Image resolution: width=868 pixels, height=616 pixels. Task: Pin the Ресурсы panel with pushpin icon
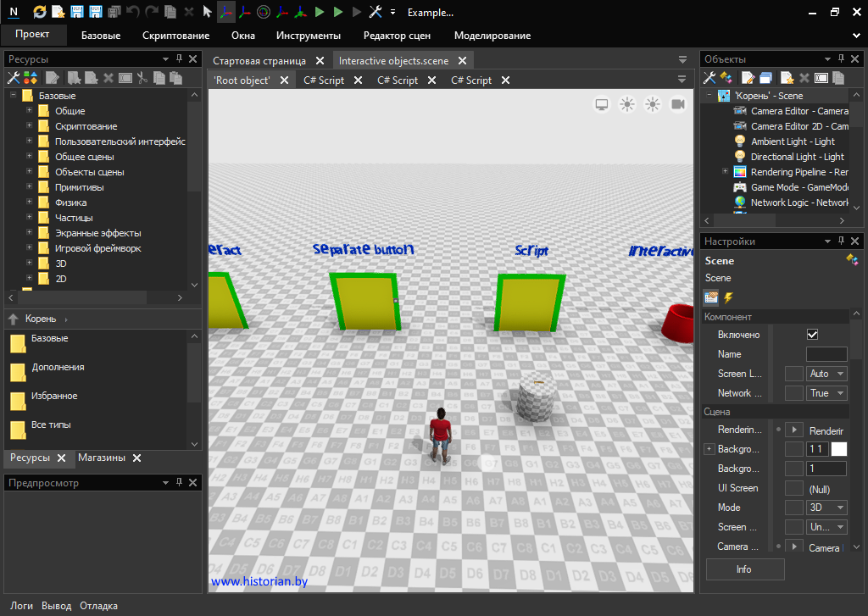coord(179,59)
